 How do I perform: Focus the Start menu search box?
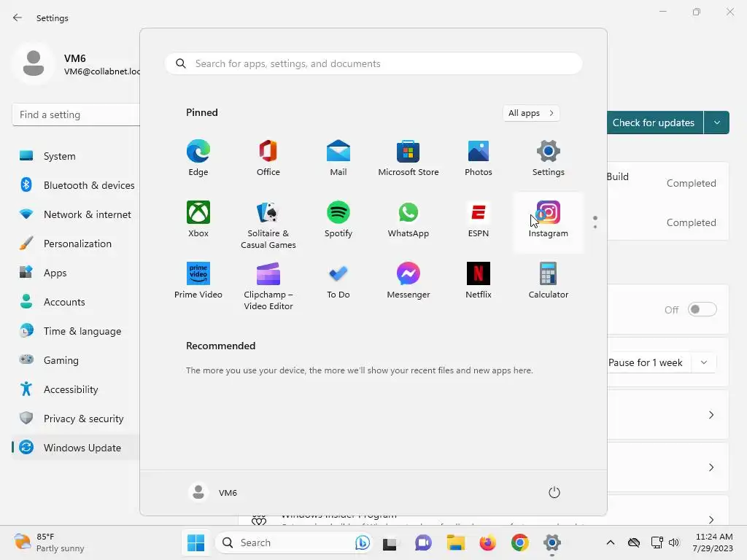pyautogui.click(x=373, y=64)
